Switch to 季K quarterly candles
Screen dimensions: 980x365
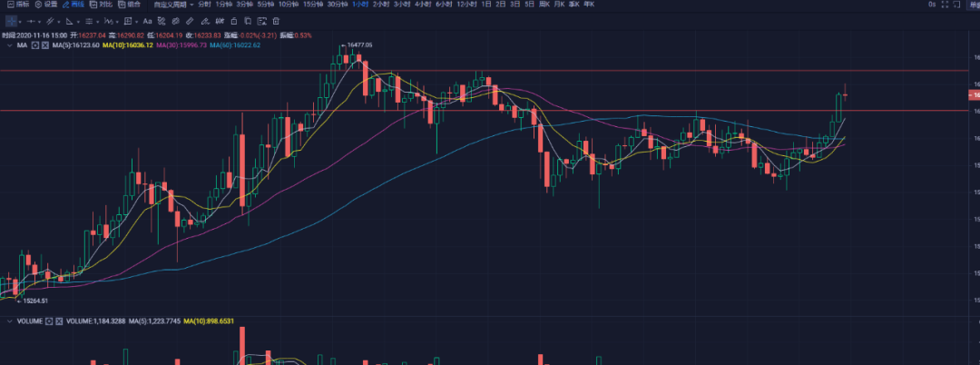tap(573, 4)
